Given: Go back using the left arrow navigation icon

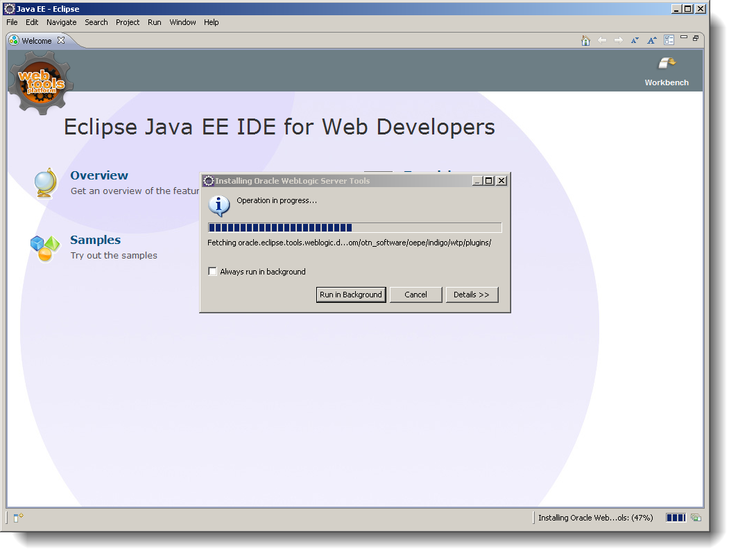Looking at the screenshot, I should coord(602,40).
